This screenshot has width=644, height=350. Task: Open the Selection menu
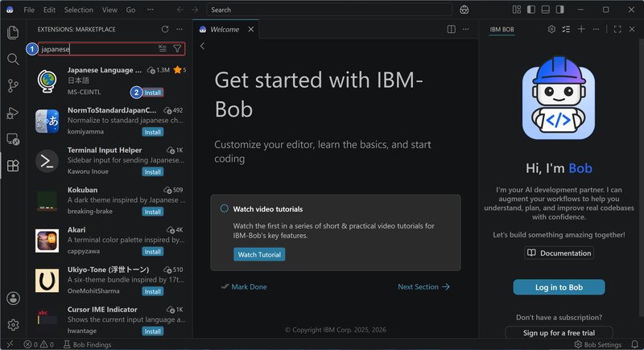[78, 10]
